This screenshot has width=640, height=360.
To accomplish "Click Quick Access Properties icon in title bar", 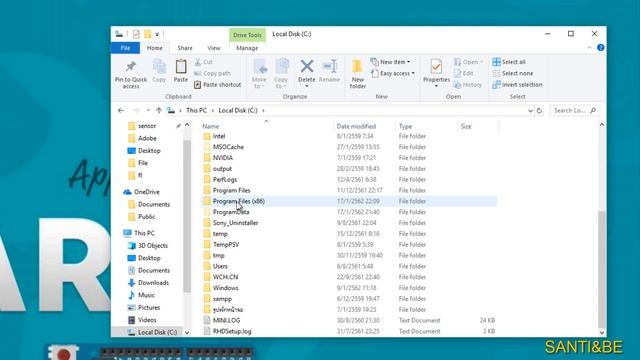I will [x=136, y=34].
